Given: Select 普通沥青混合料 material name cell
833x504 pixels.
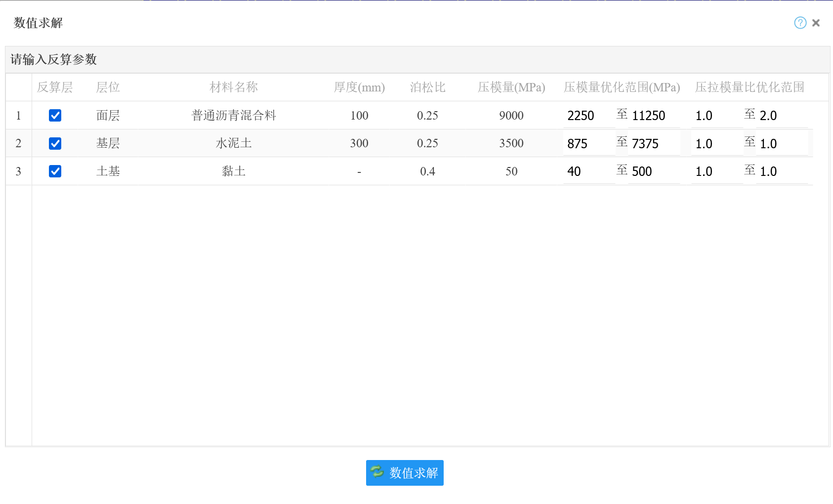Looking at the screenshot, I should point(234,116).
